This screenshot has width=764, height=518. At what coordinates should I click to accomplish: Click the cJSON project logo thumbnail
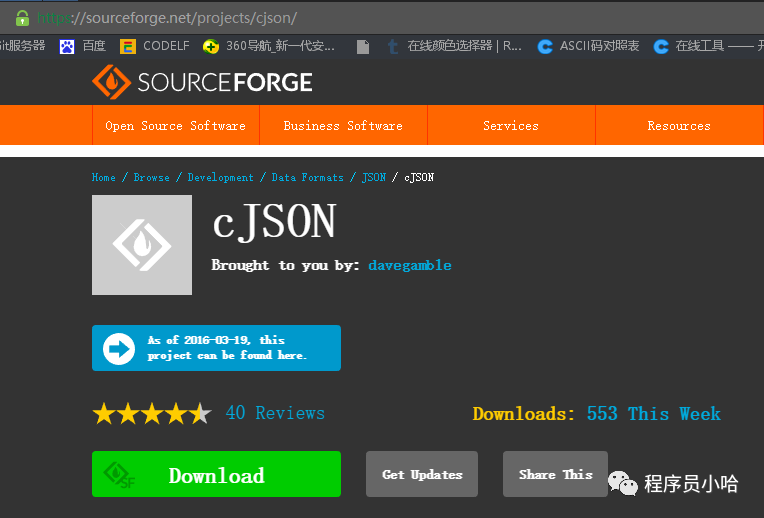[x=142, y=245]
